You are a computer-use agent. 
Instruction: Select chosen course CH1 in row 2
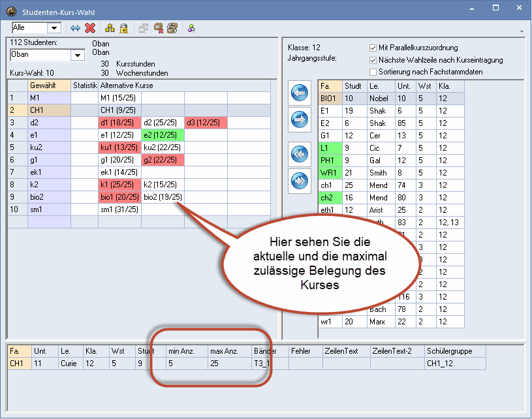pyautogui.click(x=49, y=110)
